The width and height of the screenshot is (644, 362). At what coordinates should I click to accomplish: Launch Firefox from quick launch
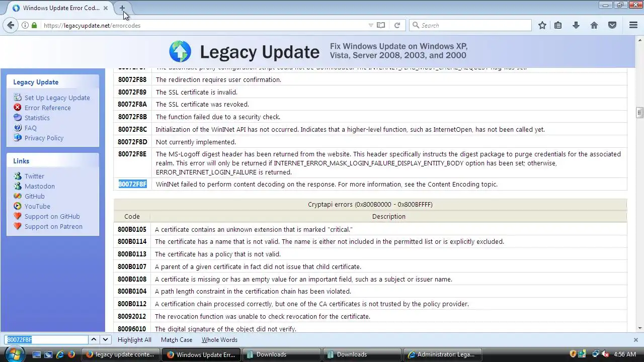tap(71, 354)
